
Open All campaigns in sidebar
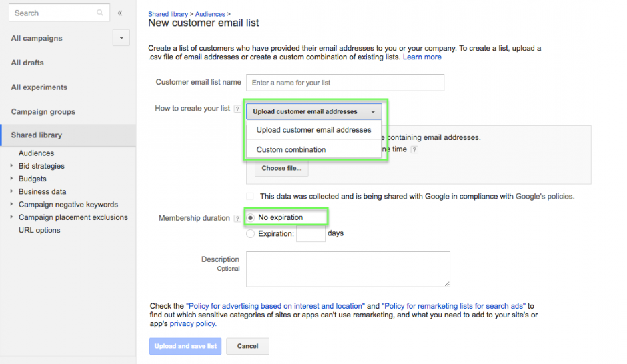coord(37,39)
